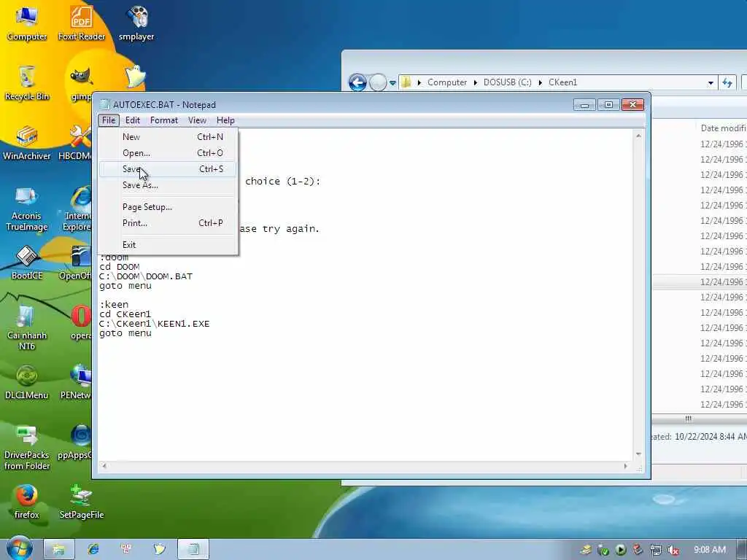Click Explorer's refresh button
The image size is (747, 560).
727,82
